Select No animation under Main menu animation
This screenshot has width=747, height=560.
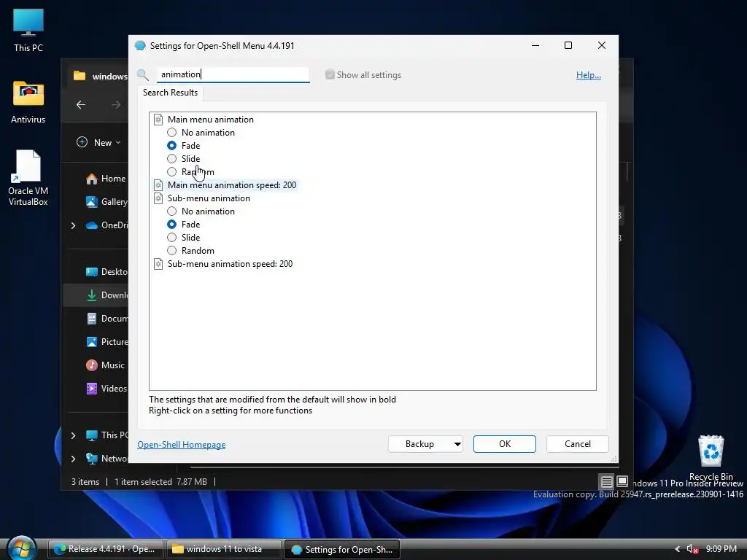(171, 133)
